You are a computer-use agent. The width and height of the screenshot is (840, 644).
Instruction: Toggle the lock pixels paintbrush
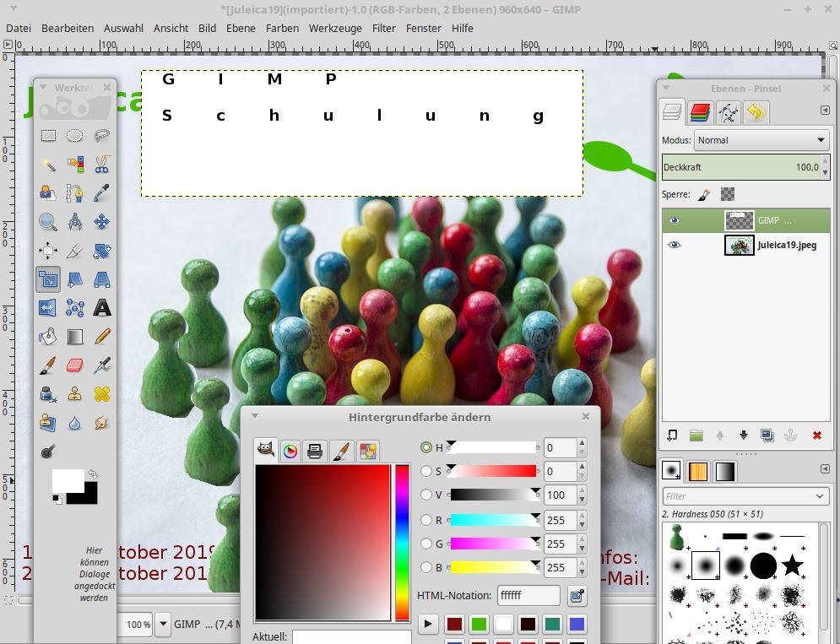coord(704,194)
